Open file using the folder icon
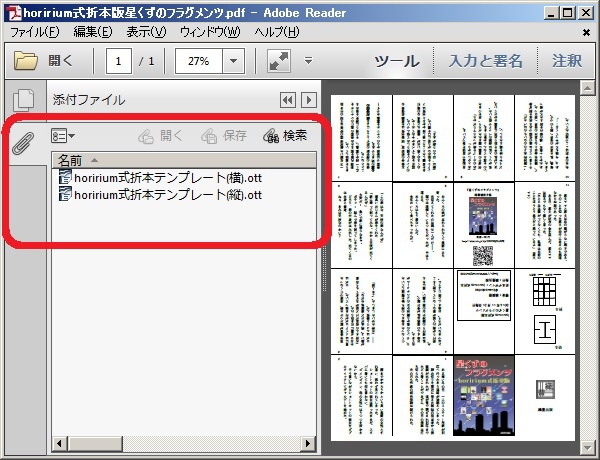Screen dimensions: 600x460 [26, 61]
